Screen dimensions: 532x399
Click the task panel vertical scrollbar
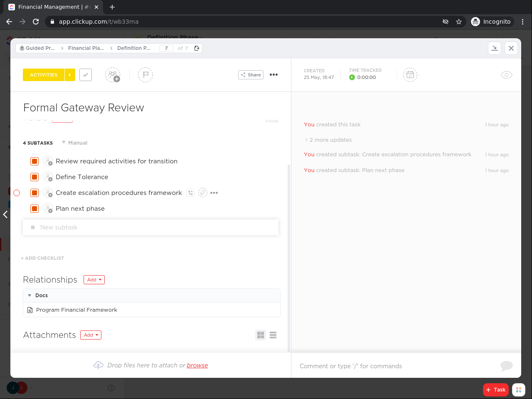[289, 258]
